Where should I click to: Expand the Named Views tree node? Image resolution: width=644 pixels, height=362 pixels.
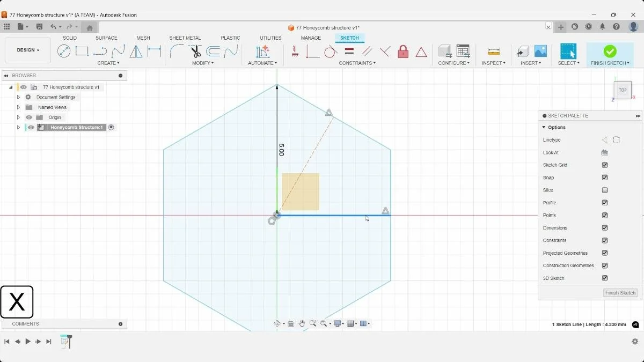[18, 107]
